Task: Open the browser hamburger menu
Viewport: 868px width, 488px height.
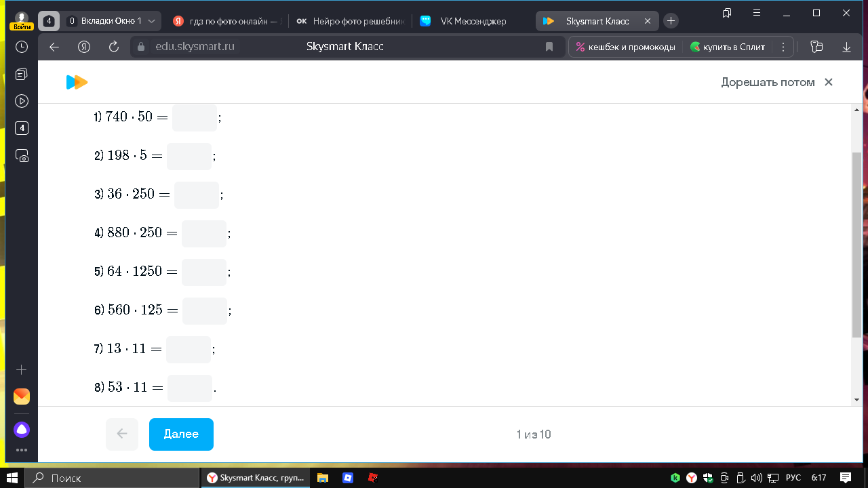Action: click(x=757, y=13)
